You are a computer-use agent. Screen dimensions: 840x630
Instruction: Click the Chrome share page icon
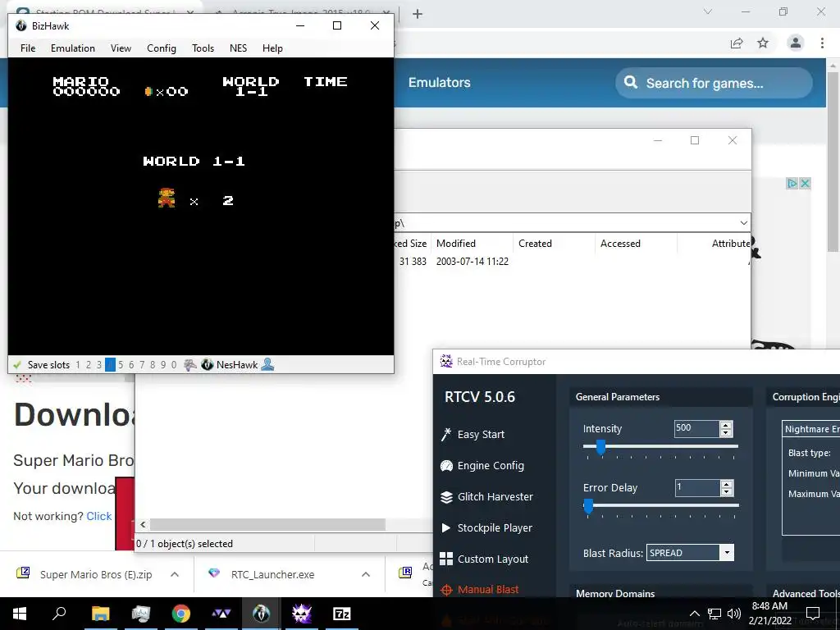pyautogui.click(x=737, y=43)
